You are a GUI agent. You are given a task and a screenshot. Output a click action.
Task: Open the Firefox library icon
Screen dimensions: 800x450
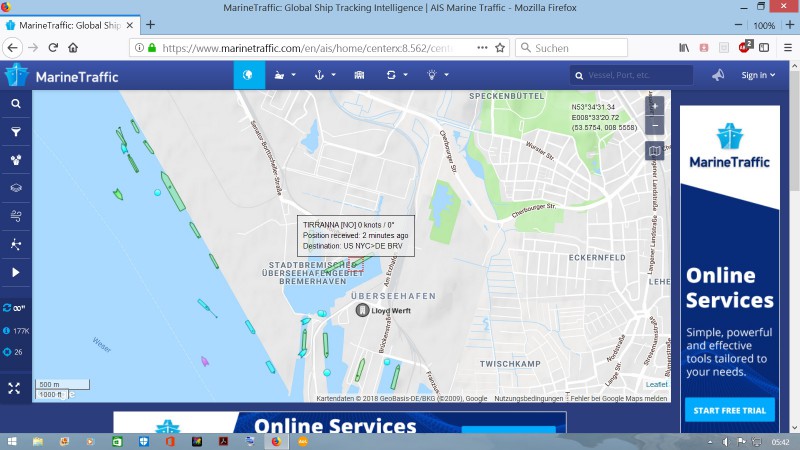[x=684, y=48]
